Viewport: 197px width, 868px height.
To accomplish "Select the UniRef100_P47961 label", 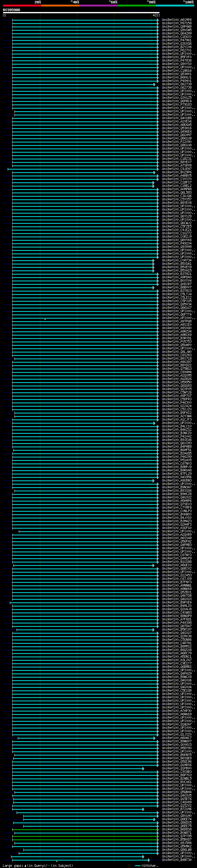I will pos(177,40).
